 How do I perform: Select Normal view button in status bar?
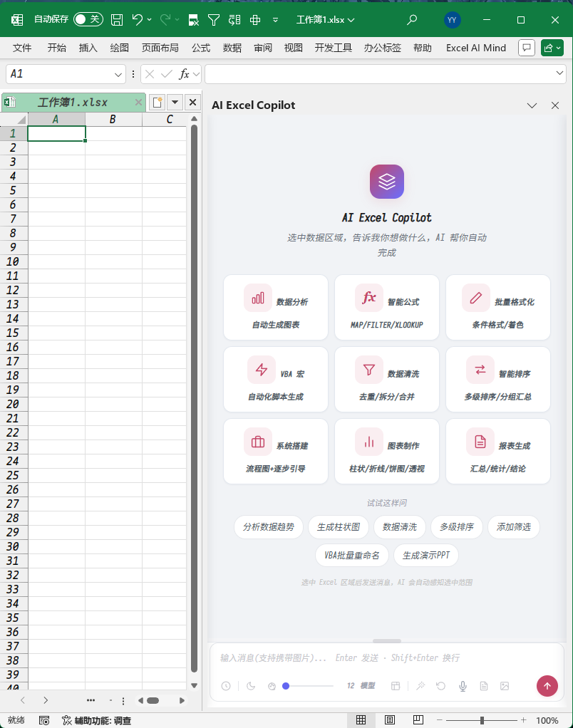point(361,720)
